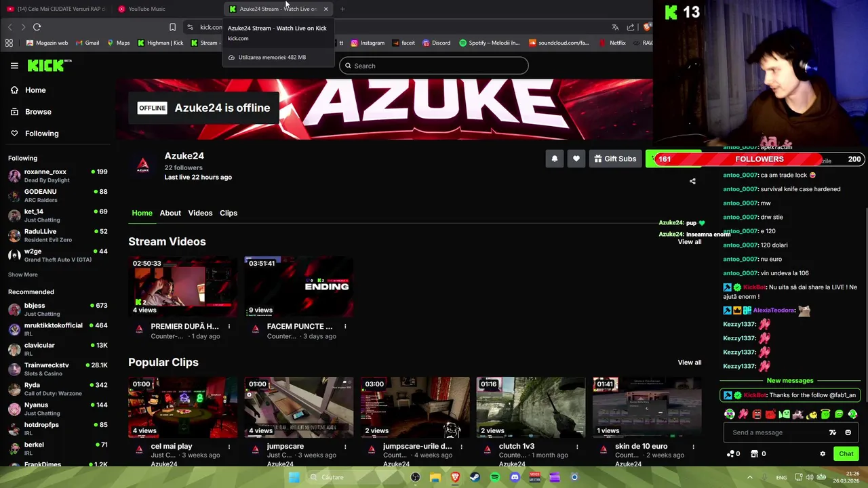Open Trainwreckstv in Recommended list
Viewport: 868px width, 488px height.
[58, 369]
